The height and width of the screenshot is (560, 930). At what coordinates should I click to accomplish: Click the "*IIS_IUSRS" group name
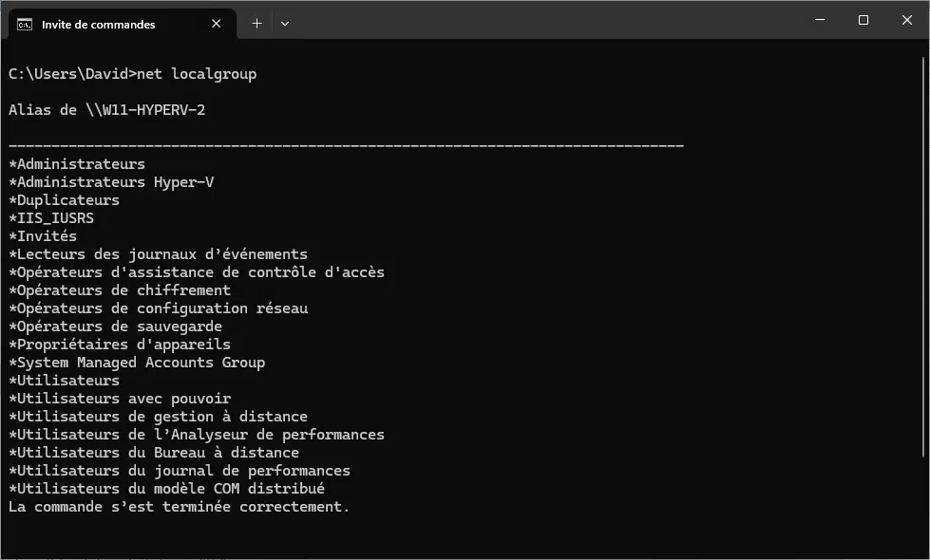(x=50, y=217)
